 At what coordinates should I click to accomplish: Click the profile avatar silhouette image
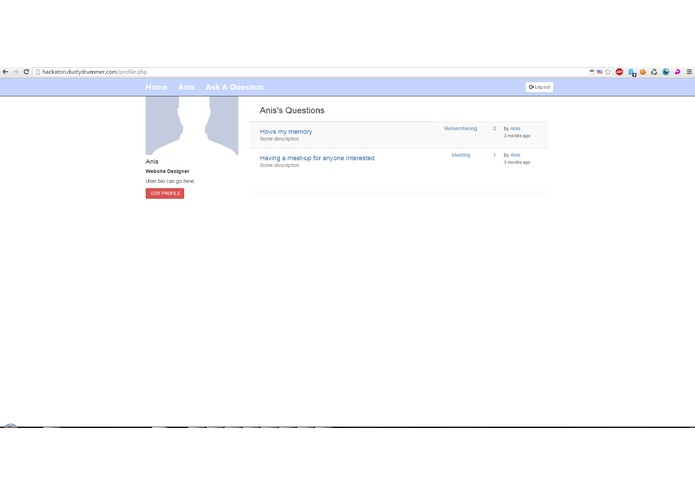coord(192,126)
